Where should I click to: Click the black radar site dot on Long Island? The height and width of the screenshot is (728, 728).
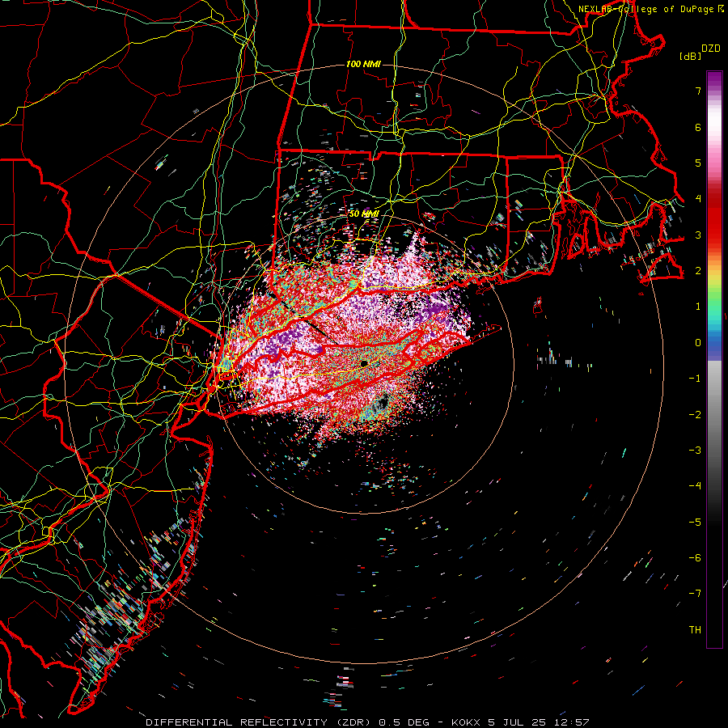[364, 363]
